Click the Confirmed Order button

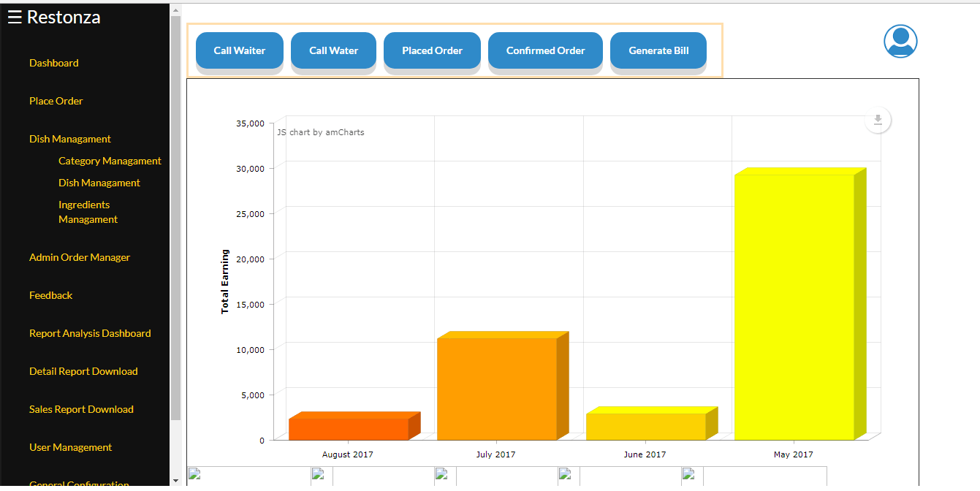click(x=545, y=50)
